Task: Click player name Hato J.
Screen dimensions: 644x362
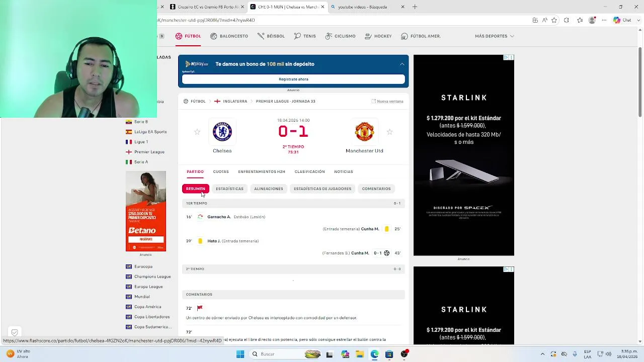Action: pyautogui.click(x=214, y=241)
